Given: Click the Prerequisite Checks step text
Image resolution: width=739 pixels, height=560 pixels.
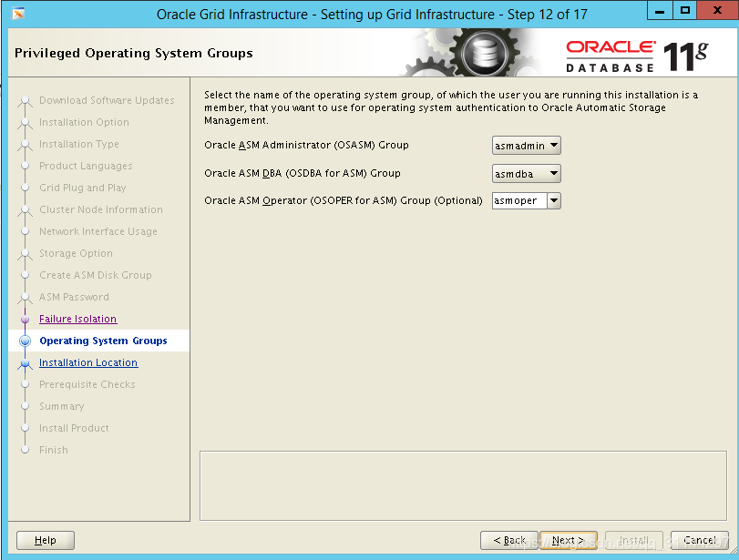Looking at the screenshot, I should pyautogui.click(x=87, y=384).
